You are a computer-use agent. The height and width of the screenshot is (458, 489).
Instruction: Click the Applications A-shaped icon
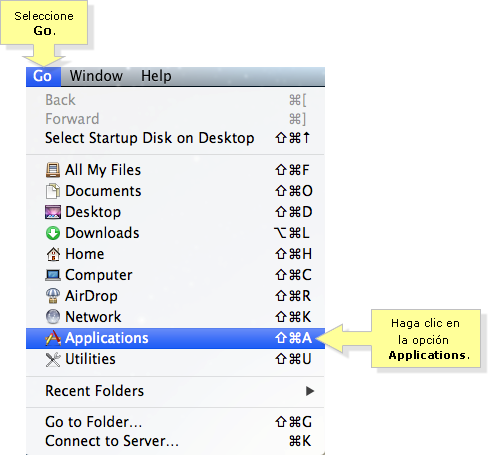pyautogui.click(x=53, y=338)
